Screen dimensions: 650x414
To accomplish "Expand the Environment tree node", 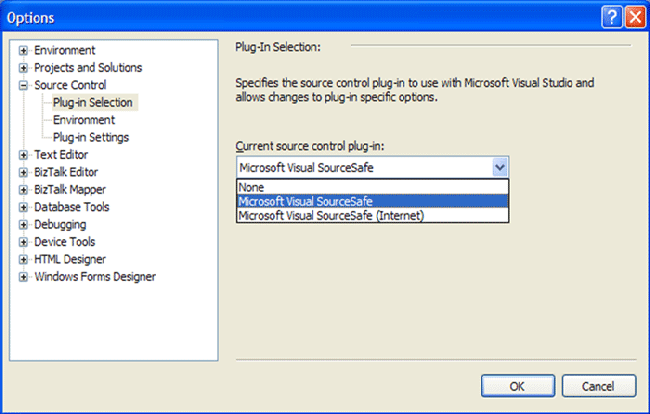I will [23, 51].
